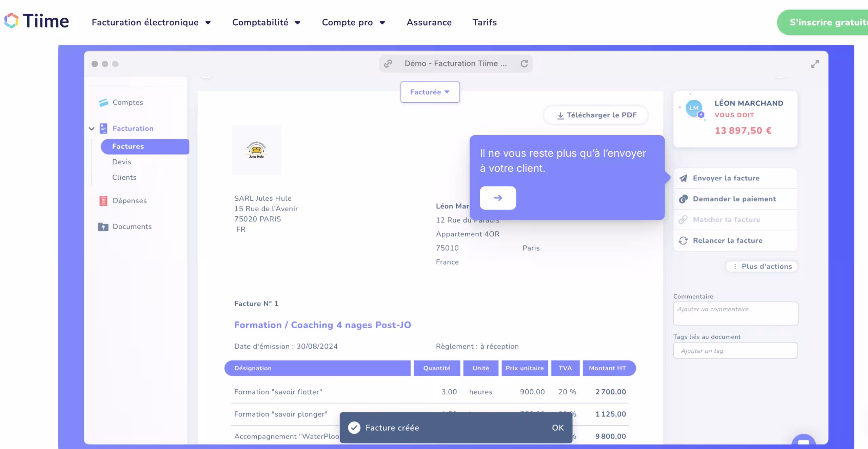
Task: Click Demander le paiement
Action: tap(735, 199)
